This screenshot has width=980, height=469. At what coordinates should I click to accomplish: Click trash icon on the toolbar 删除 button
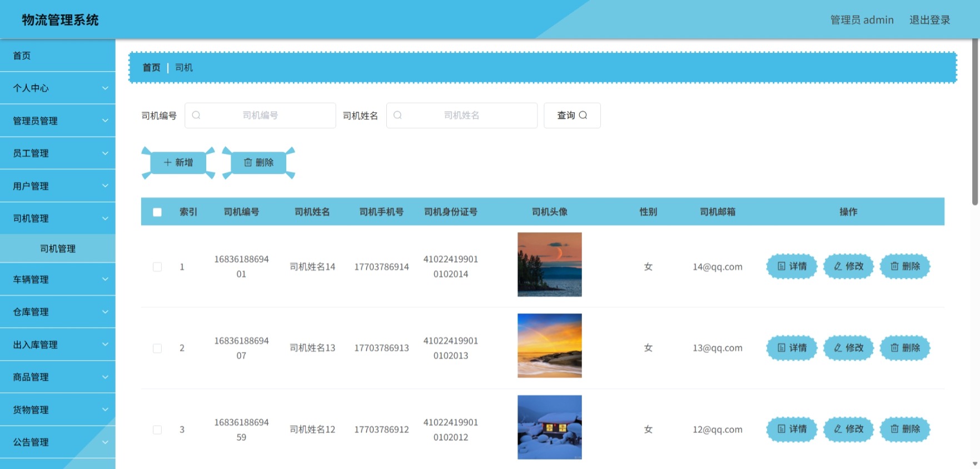tap(248, 162)
